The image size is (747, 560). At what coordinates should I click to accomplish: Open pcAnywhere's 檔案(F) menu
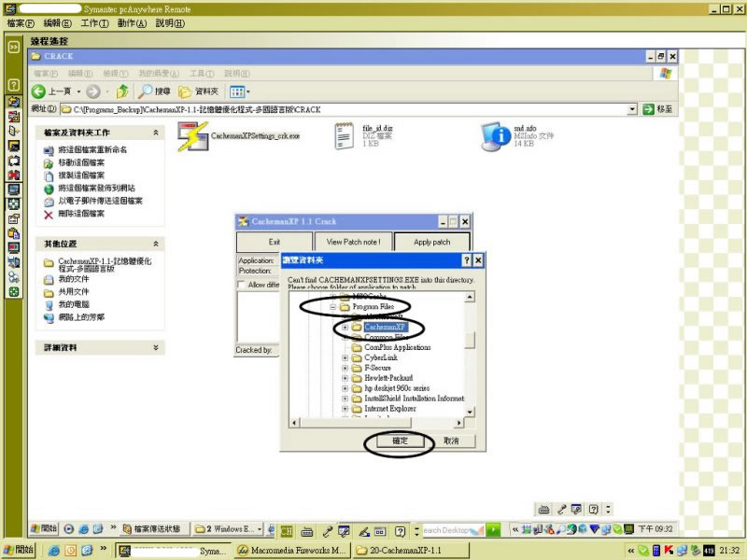(21, 23)
